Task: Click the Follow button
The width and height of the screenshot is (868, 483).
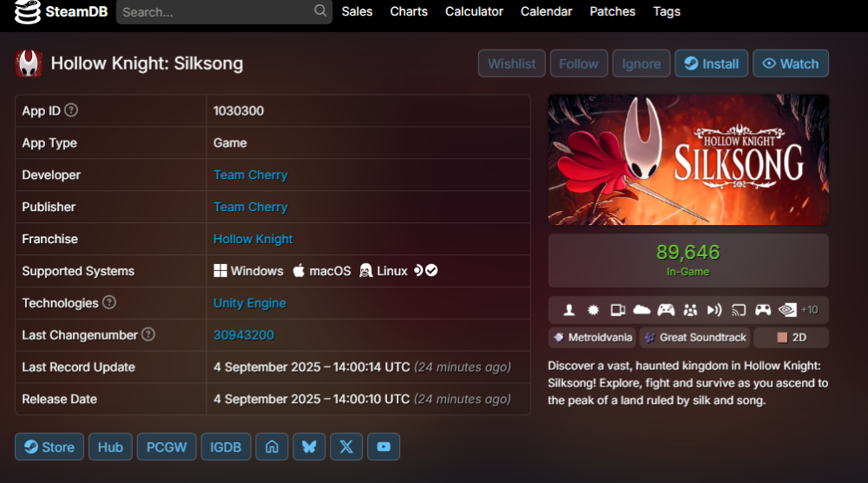Action: (578, 63)
